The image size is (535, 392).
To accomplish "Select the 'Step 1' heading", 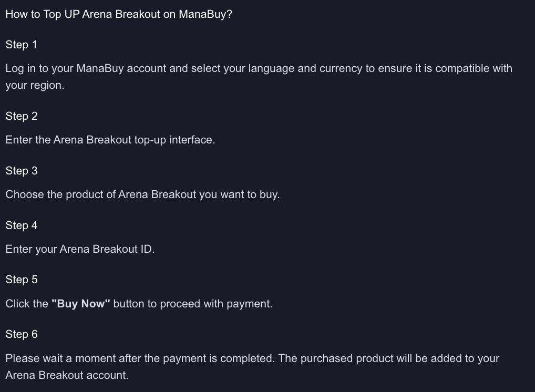I will click(x=21, y=45).
